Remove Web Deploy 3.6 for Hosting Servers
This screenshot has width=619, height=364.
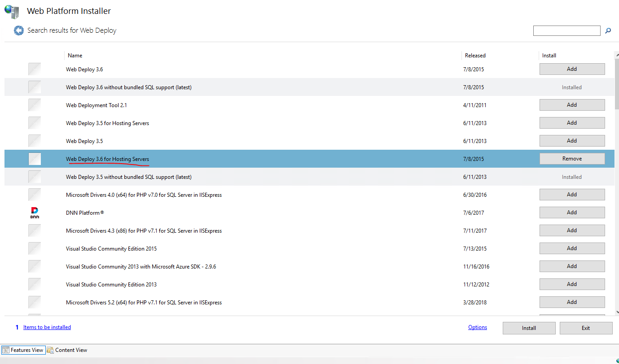(572, 159)
